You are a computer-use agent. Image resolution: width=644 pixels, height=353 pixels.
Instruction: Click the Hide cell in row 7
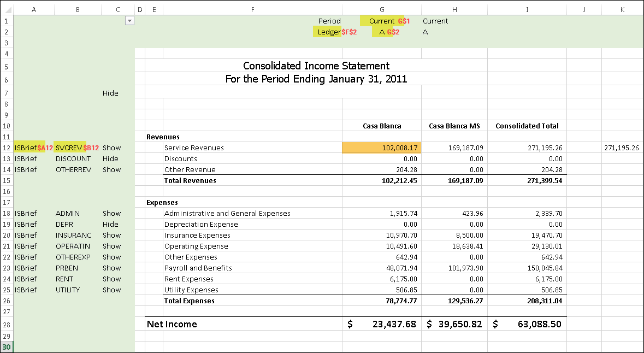click(x=110, y=93)
